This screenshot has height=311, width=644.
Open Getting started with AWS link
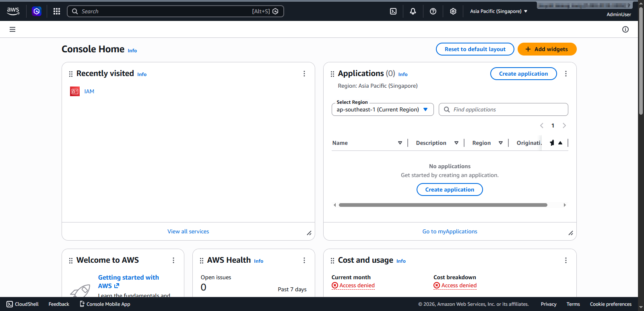tap(128, 282)
